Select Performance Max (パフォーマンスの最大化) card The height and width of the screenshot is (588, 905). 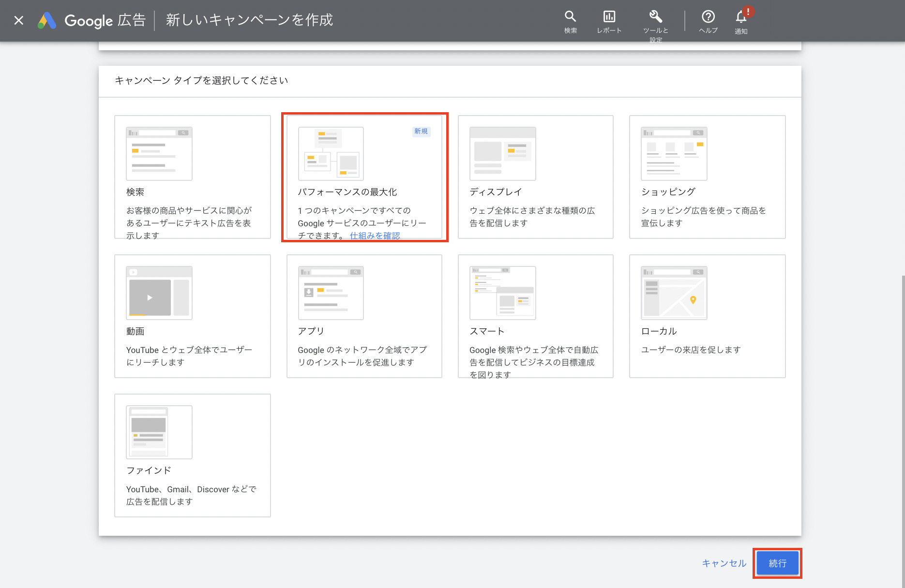click(x=364, y=177)
